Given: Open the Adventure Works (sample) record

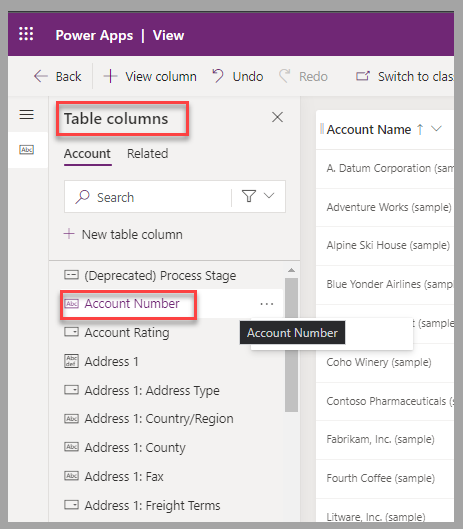Looking at the screenshot, I should (389, 207).
